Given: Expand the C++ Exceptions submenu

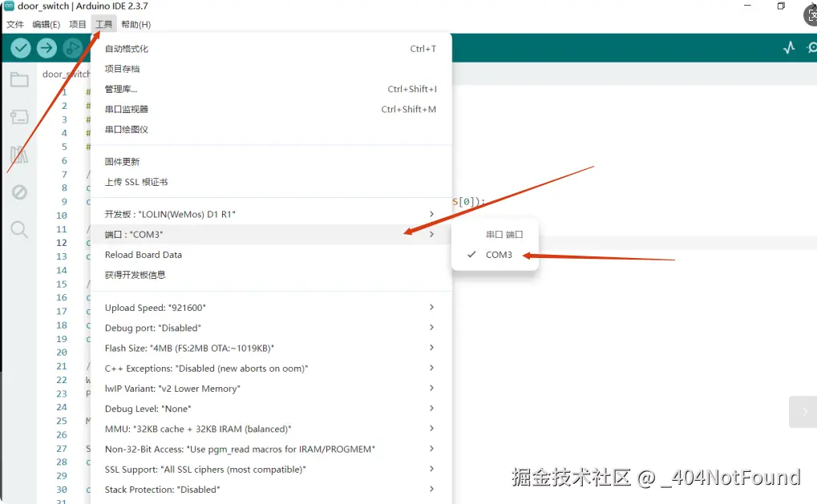Looking at the screenshot, I should 270,368.
